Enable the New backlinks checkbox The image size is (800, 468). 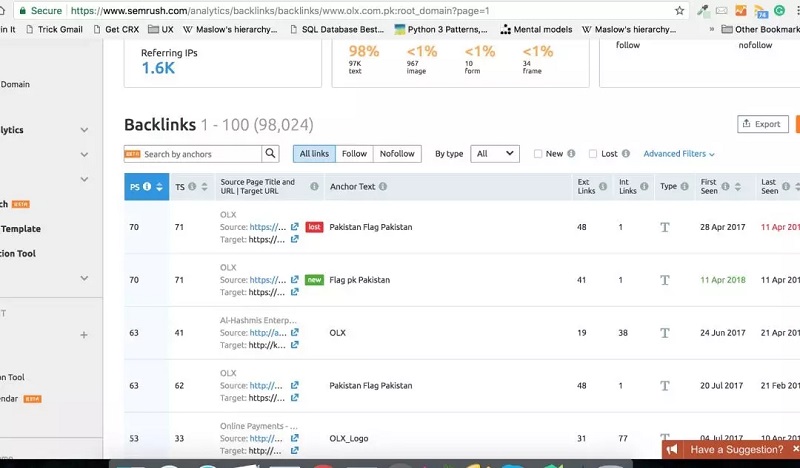click(x=538, y=154)
